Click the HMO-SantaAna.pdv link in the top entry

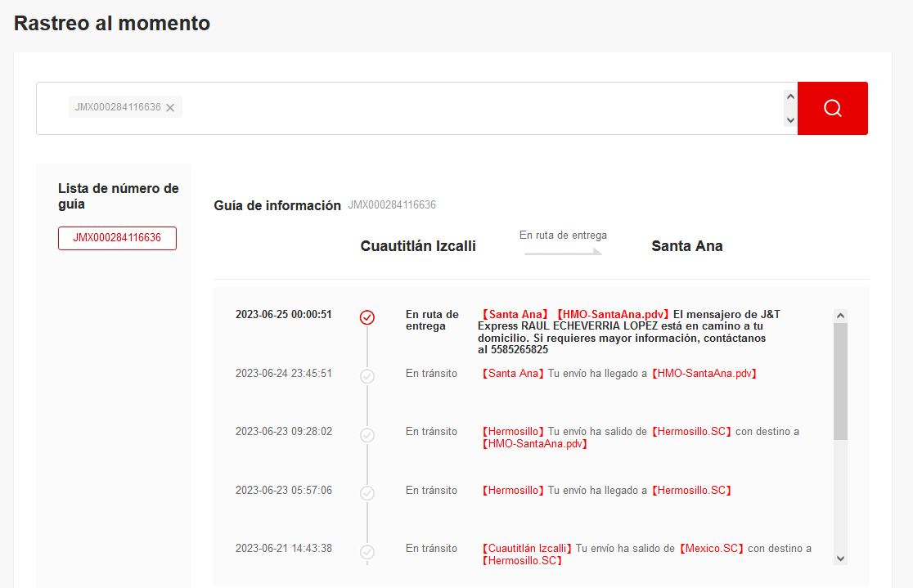coord(612,314)
